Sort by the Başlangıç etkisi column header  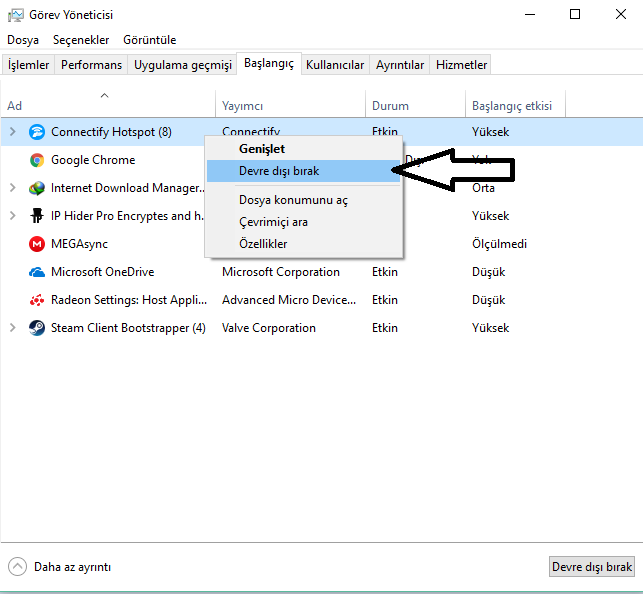tap(515, 105)
